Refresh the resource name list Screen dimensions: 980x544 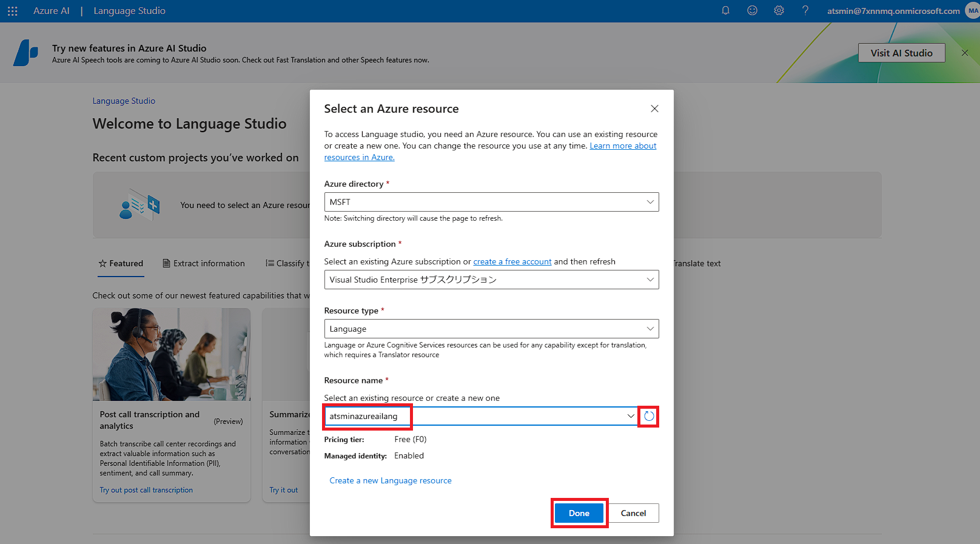[649, 416]
